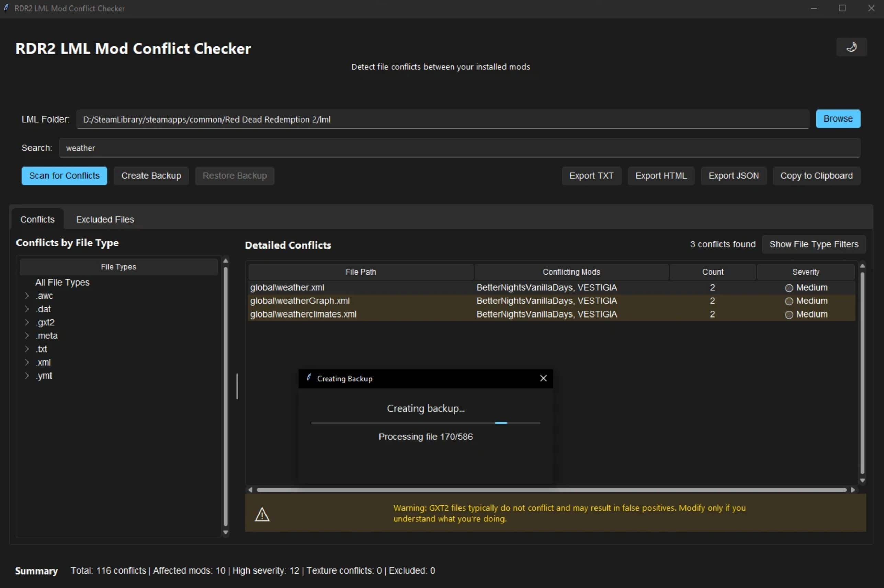The height and width of the screenshot is (588, 884).
Task: Switch to the Excluded Files tab
Action: [105, 219]
